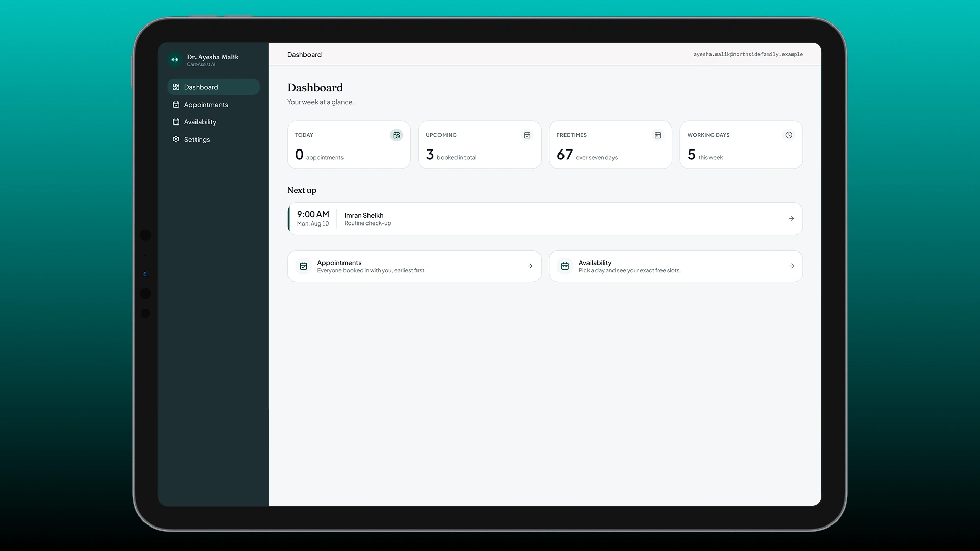This screenshot has width=980, height=551.
Task: Click the Today card calendar-clock icon
Action: click(397, 135)
